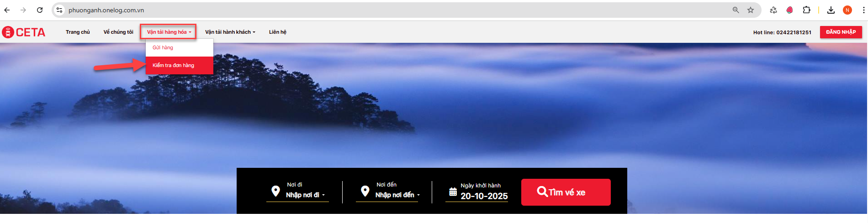Click the CETA logo
This screenshot has height=223, width=868.
24,32
